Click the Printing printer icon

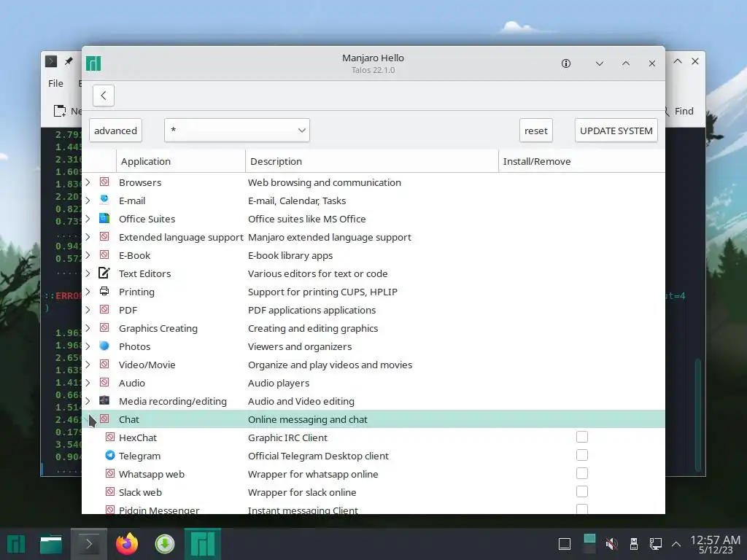click(x=104, y=291)
